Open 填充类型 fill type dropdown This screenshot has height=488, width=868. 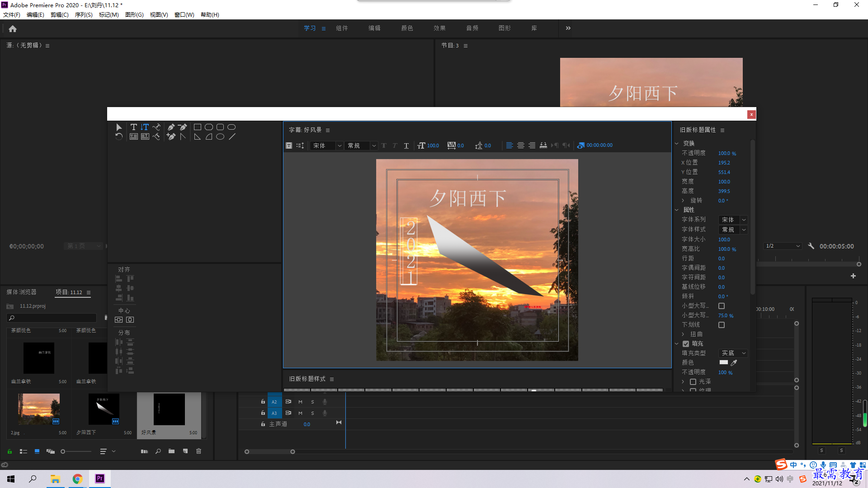point(732,353)
